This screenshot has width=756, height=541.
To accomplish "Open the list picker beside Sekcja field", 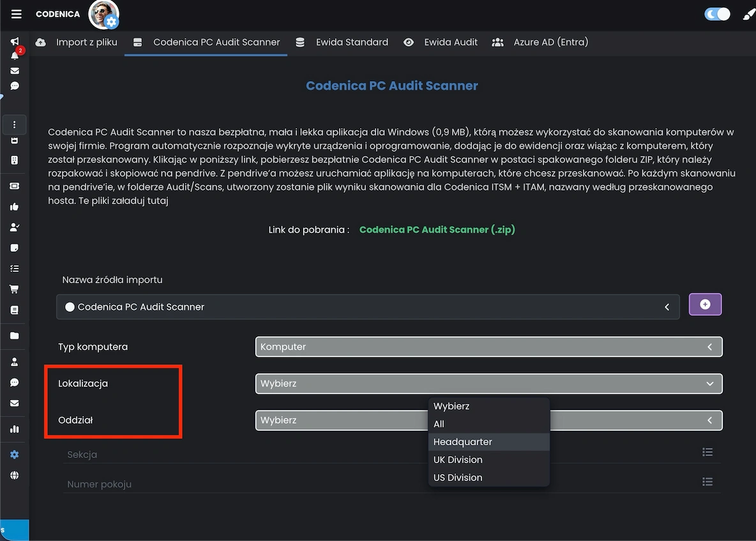I will (707, 452).
